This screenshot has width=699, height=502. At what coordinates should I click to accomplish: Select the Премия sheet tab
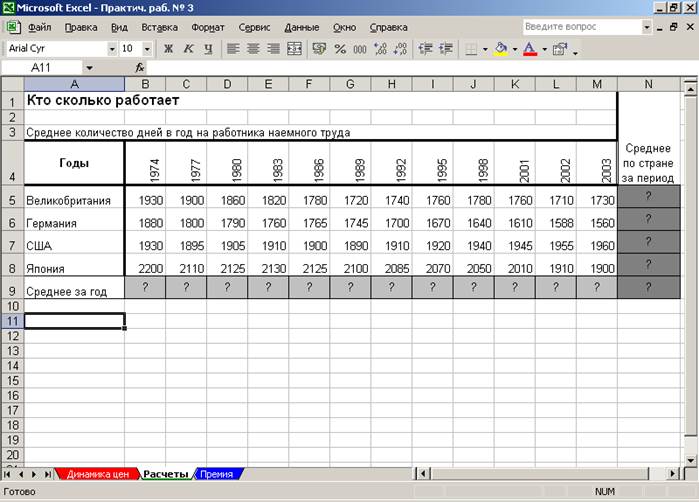[216, 474]
